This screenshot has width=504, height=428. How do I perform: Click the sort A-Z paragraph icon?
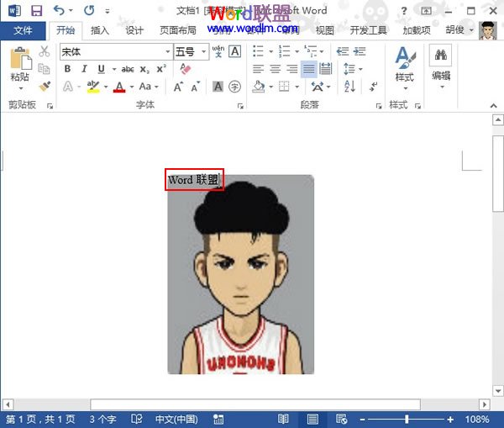pos(350,87)
